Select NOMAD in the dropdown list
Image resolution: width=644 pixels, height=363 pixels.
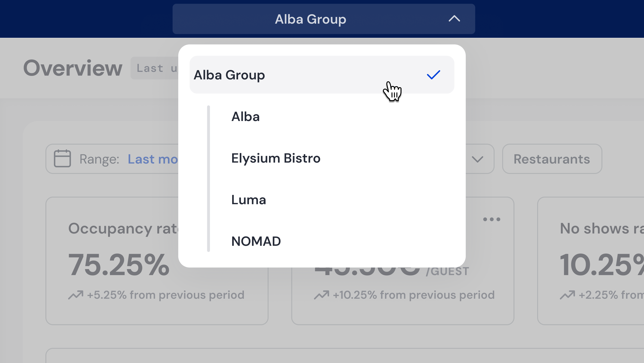pyautogui.click(x=256, y=241)
